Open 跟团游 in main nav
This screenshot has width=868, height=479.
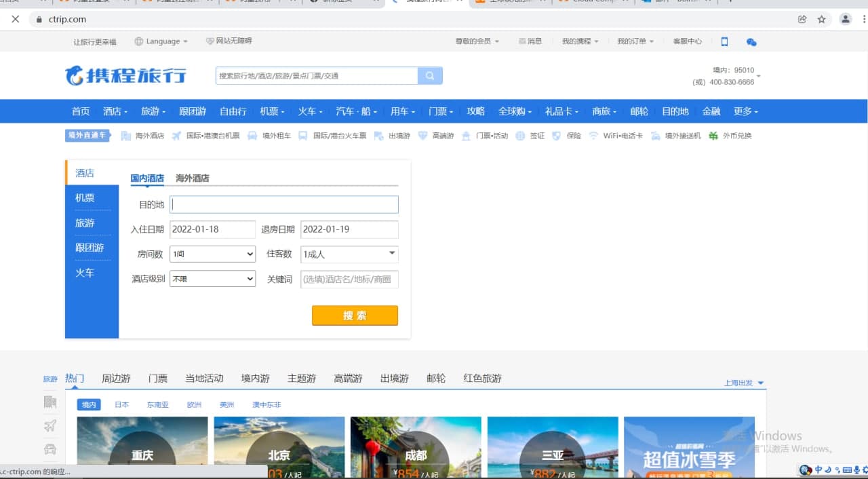193,111
